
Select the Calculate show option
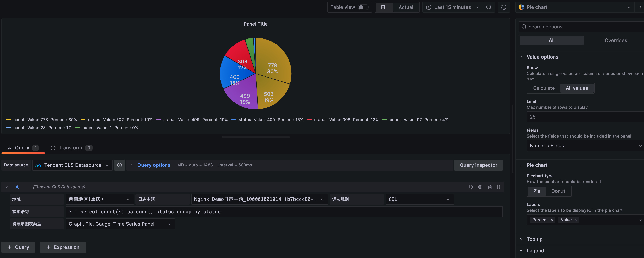(x=544, y=88)
